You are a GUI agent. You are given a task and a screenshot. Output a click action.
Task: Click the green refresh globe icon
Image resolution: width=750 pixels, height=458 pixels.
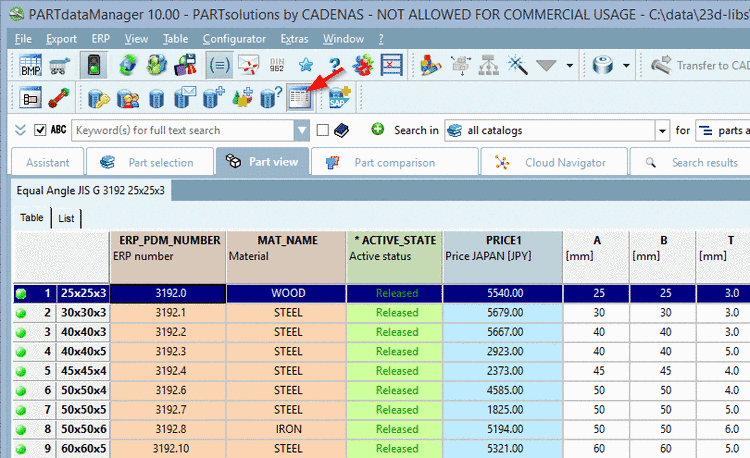pos(127,65)
